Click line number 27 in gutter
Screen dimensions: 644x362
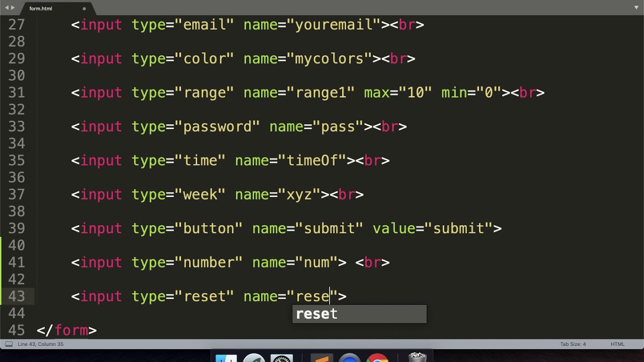[17, 25]
